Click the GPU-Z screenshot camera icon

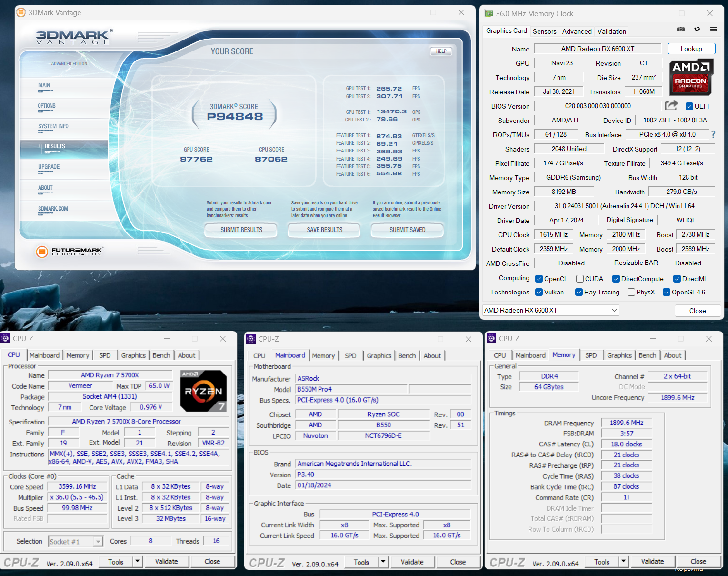(681, 30)
